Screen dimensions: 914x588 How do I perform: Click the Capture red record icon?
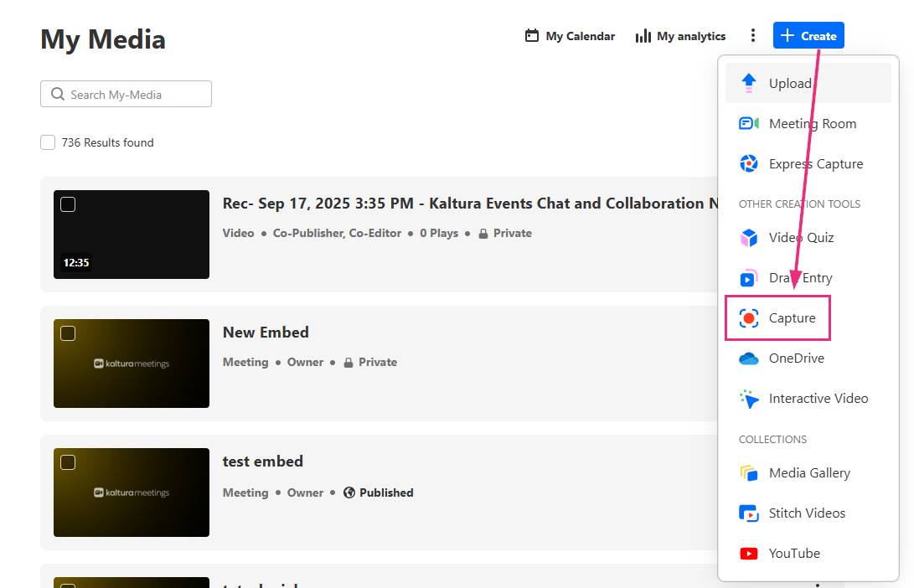coord(748,318)
